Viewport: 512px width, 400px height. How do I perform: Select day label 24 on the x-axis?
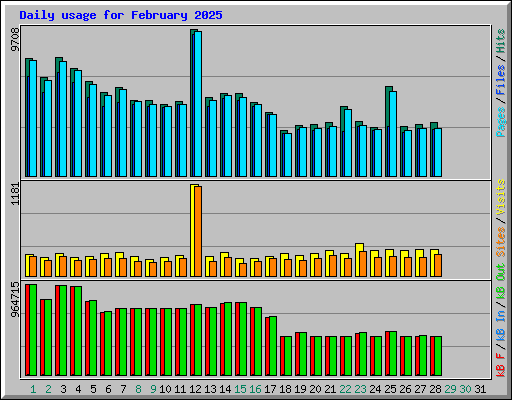[375, 389]
